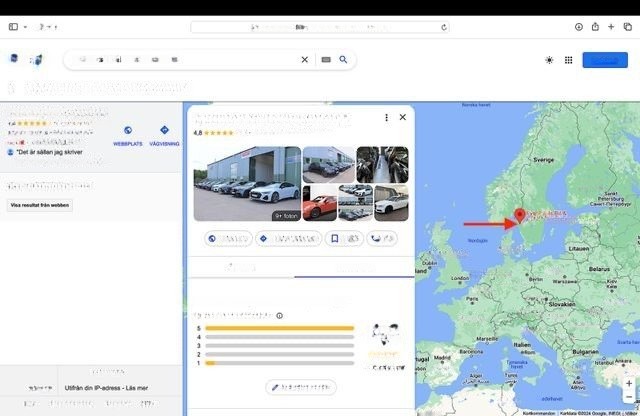The width and height of the screenshot is (640, 416).
Task: Click the "Bulgarien" label on the map
Action: [585, 352]
